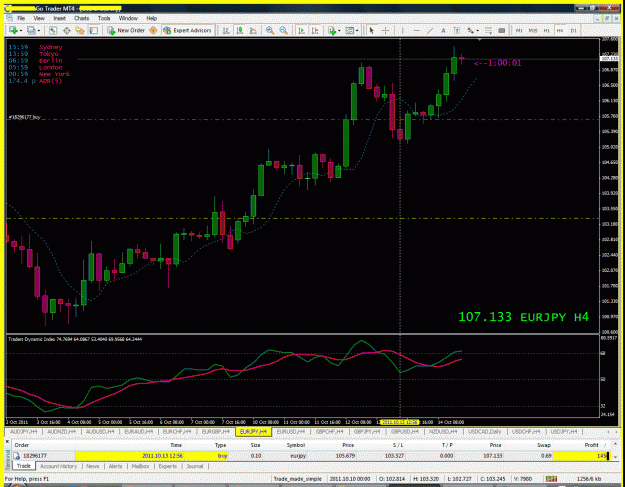This screenshot has height=487, width=625.
Task: Open the Charts menu
Action: pyautogui.click(x=81, y=18)
